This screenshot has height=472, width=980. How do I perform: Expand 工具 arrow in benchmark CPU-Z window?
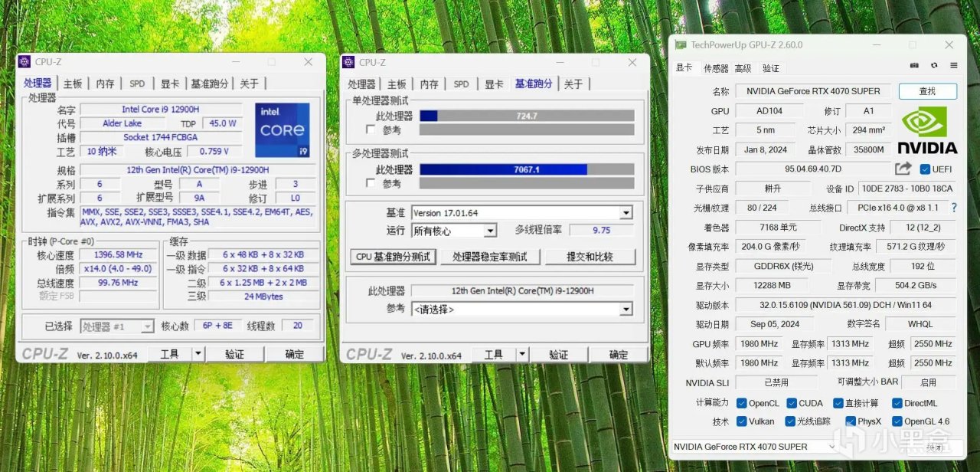coord(522,355)
